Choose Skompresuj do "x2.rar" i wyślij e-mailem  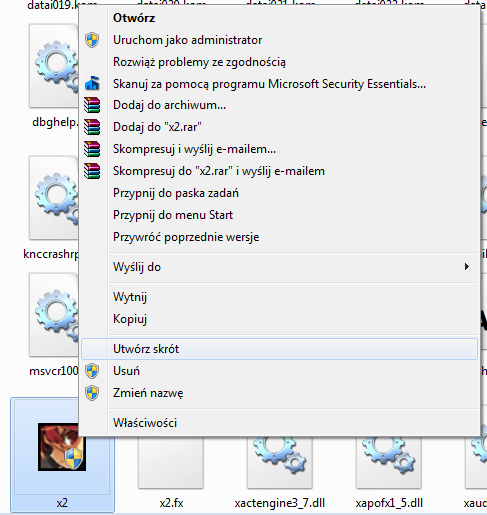tap(279, 171)
